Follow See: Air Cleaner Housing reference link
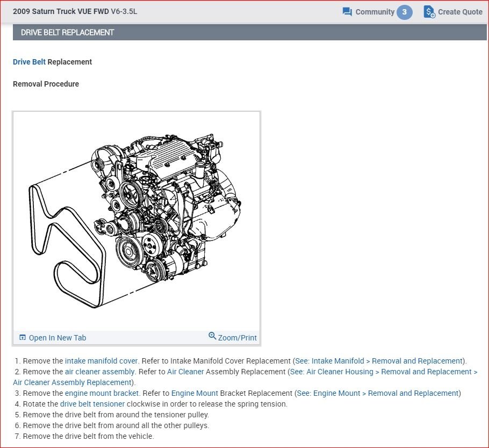The height and width of the screenshot is (448, 489). [x=245, y=377]
